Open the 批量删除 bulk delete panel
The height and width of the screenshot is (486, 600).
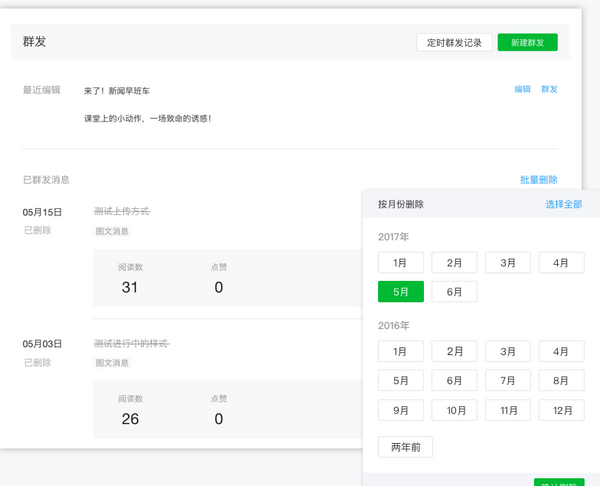coord(538,180)
